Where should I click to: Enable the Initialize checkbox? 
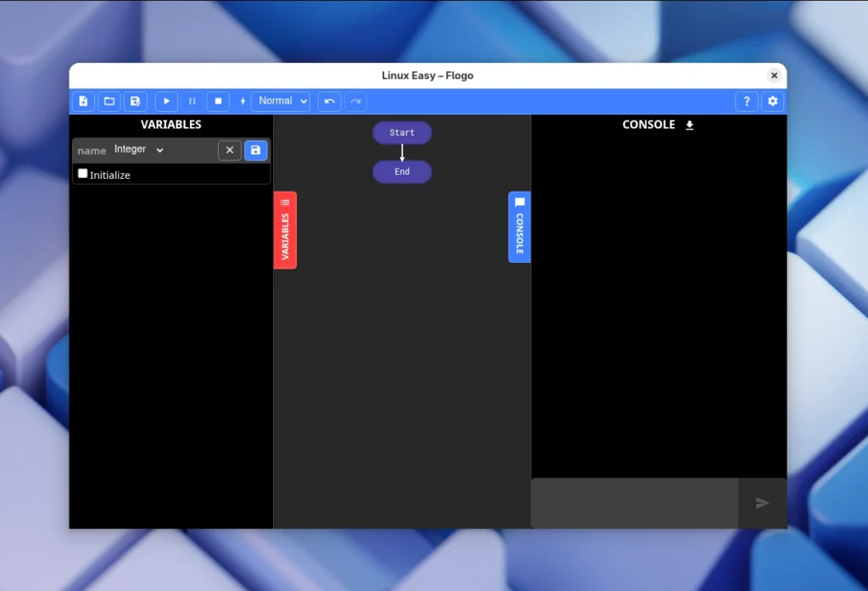[83, 174]
